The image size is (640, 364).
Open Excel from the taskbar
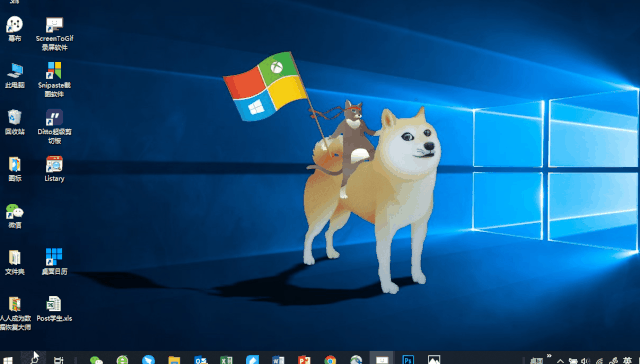[226, 360]
